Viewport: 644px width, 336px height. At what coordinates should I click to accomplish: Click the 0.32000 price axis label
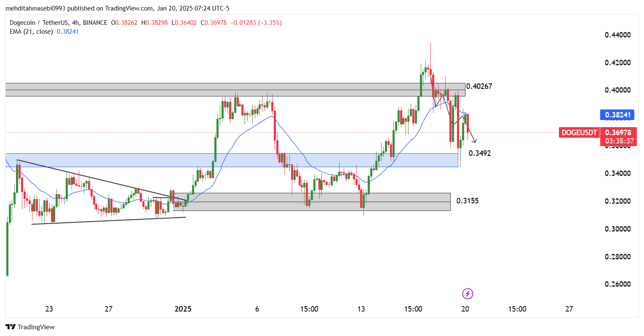[x=618, y=201]
